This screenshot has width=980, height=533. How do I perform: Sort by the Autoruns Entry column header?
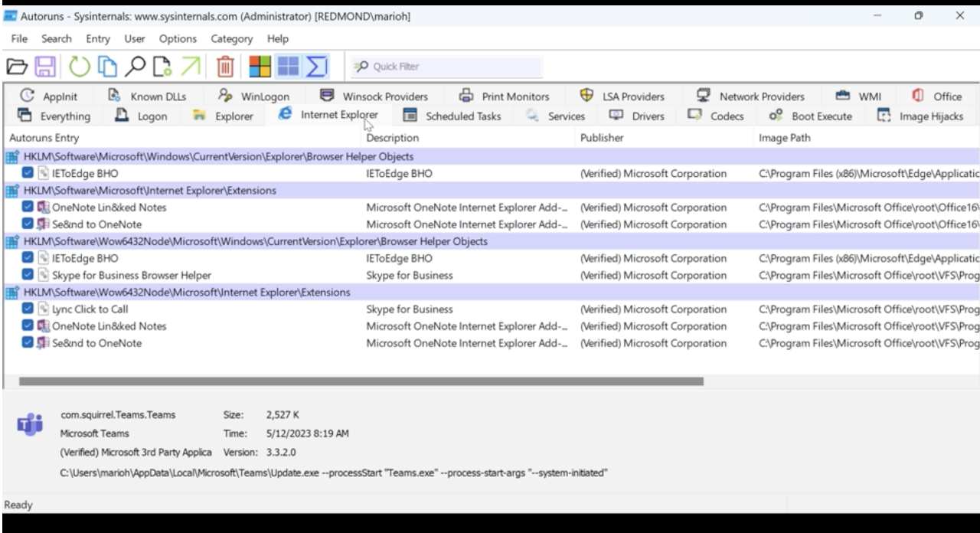point(181,138)
